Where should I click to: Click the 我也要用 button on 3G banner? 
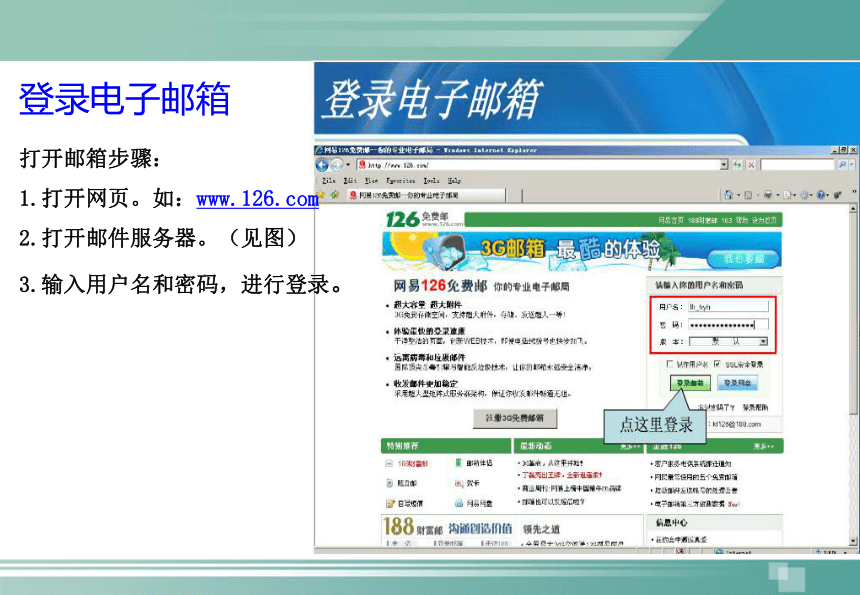point(743,258)
